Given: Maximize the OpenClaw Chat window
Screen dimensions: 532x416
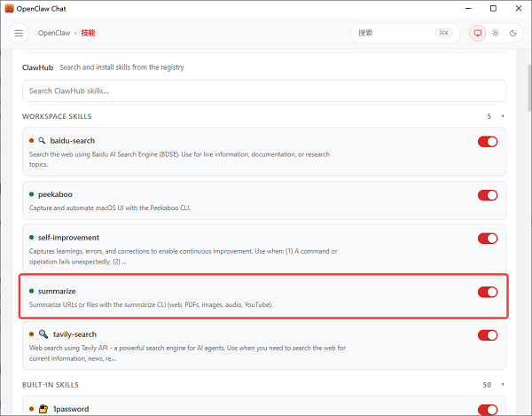Looking at the screenshot, I should click(x=493, y=8).
